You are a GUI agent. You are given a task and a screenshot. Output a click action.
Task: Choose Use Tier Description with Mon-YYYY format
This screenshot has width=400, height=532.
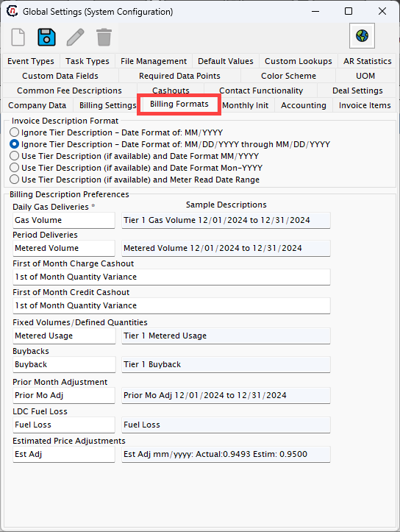[14, 168]
